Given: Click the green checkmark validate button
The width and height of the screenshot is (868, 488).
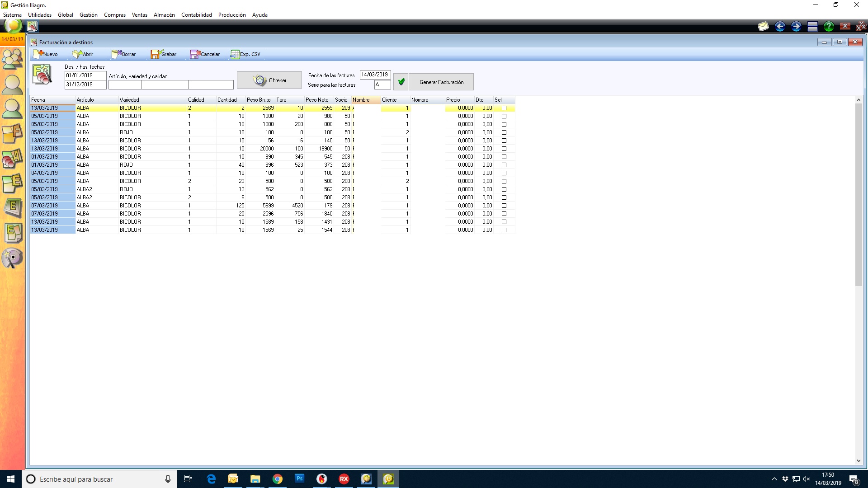Looking at the screenshot, I should [x=401, y=82].
